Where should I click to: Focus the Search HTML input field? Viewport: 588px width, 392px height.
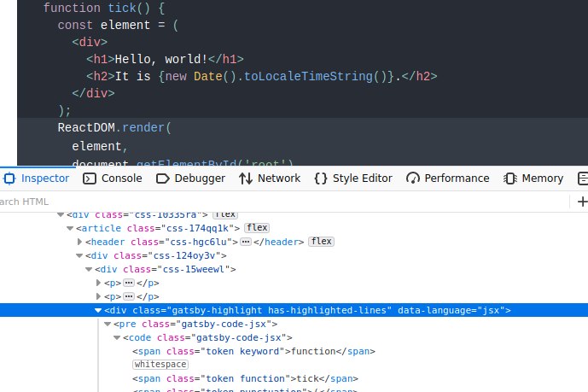[283, 202]
